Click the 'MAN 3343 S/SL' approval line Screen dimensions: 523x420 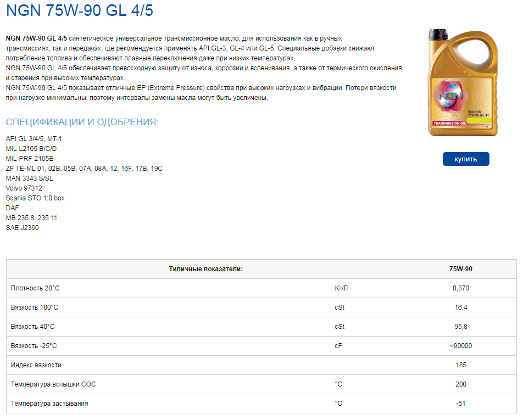29,178
